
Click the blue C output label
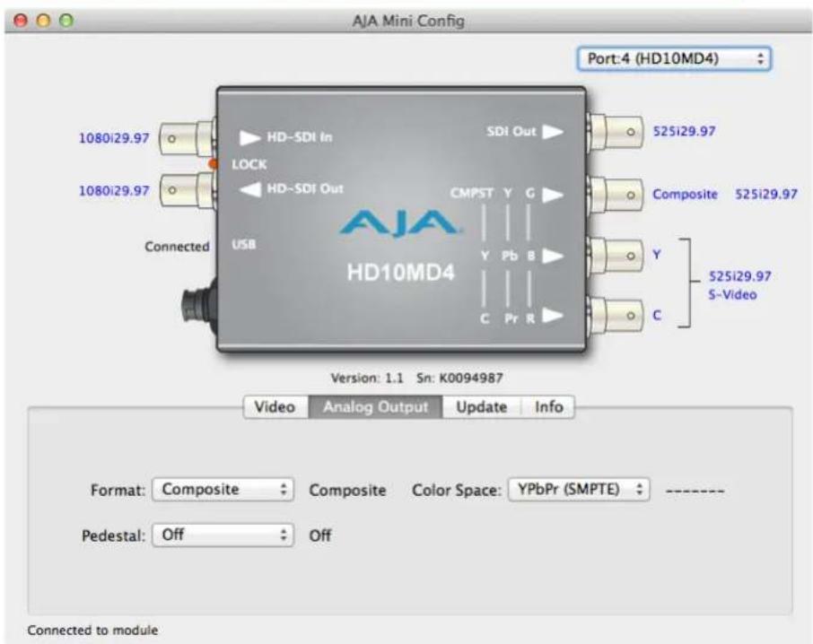[x=657, y=315]
